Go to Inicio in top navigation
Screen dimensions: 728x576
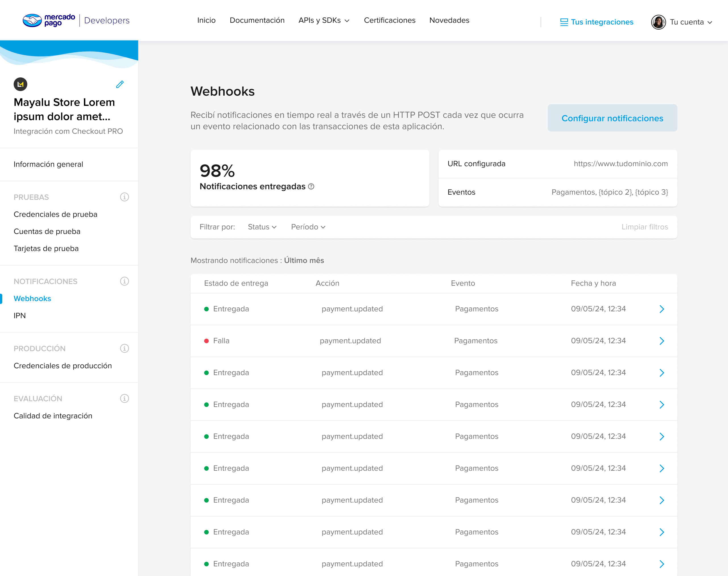point(206,20)
